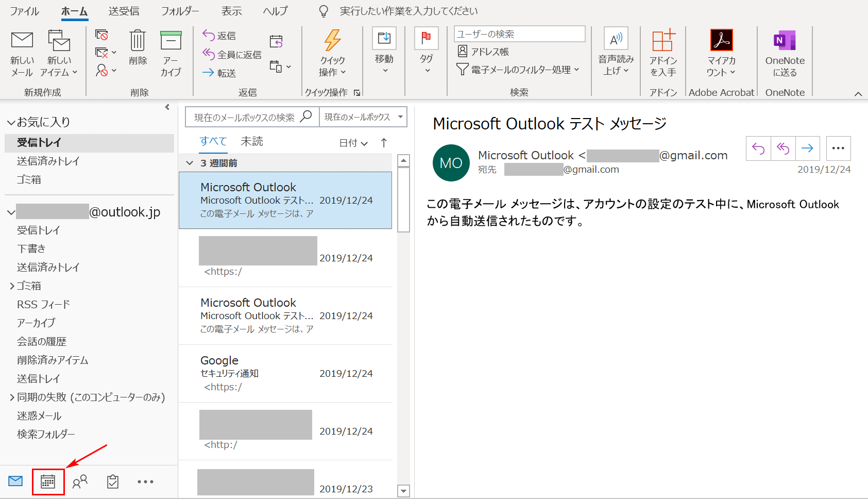This screenshot has width=868, height=499.
Task: Select the RSS フィード folder
Action: click(43, 305)
